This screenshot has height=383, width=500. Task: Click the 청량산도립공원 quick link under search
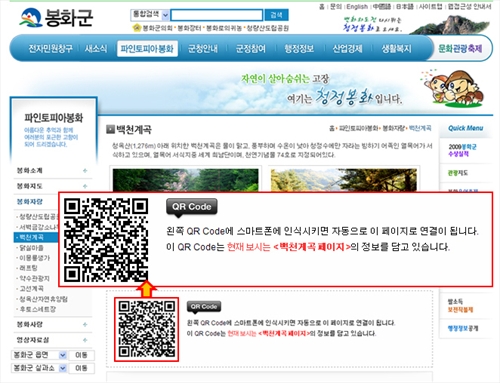[x=267, y=28]
